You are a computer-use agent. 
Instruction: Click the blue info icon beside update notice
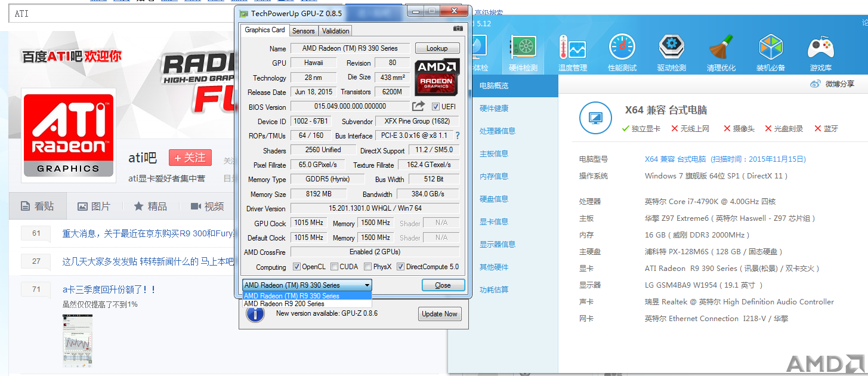(x=255, y=313)
